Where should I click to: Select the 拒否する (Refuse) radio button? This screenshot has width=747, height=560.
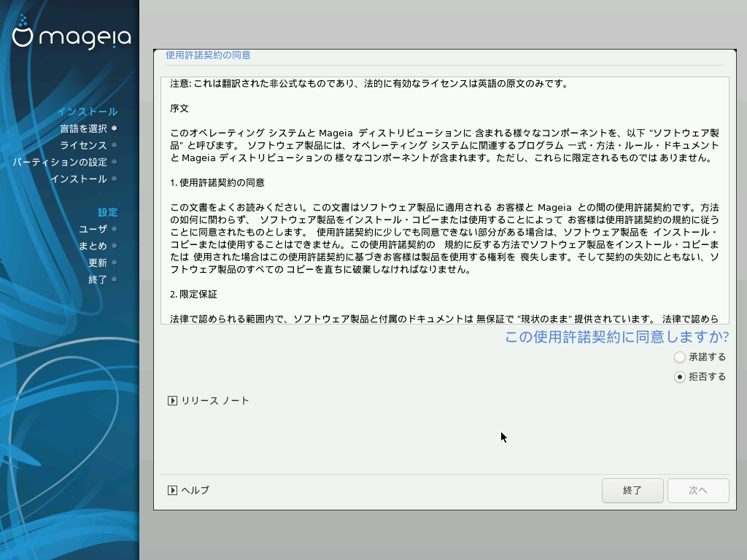pyautogui.click(x=680, y=377)
